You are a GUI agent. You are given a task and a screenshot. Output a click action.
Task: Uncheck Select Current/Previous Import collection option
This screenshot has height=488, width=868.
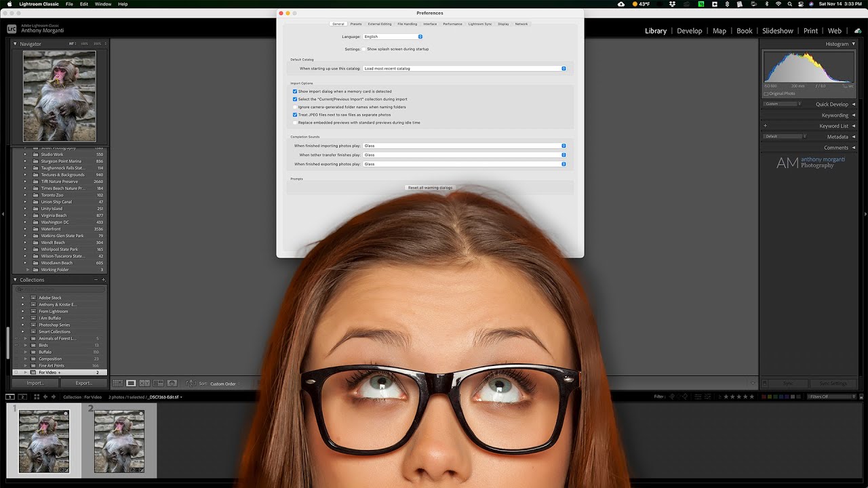[x=295, y=99]
